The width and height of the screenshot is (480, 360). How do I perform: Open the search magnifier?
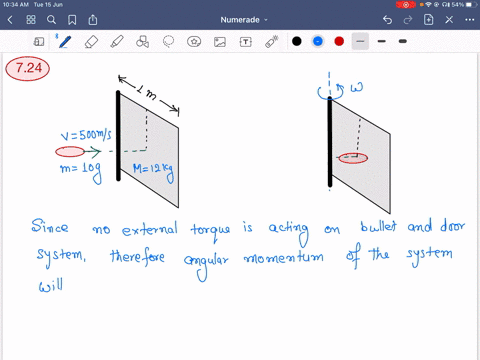51,20
